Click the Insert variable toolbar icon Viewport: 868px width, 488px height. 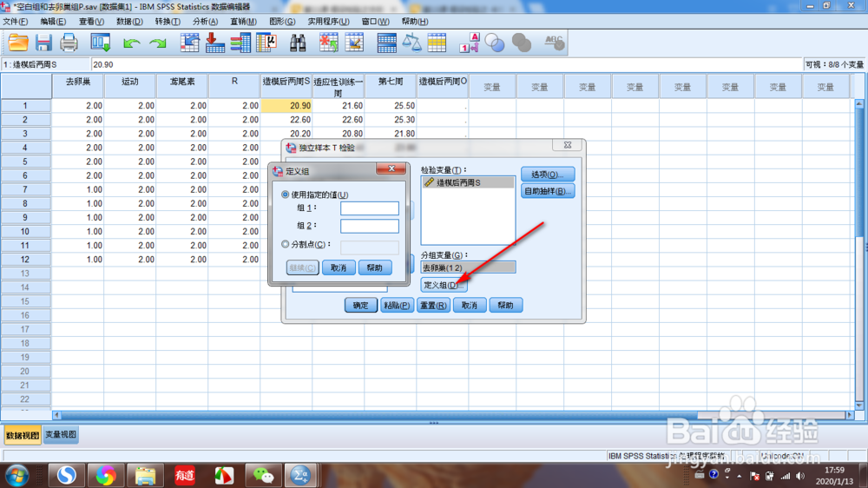tap(354, 43)
